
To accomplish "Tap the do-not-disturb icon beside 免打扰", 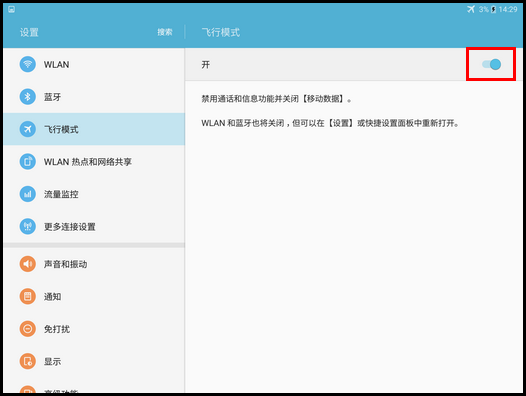I will [x=28, y=329].
